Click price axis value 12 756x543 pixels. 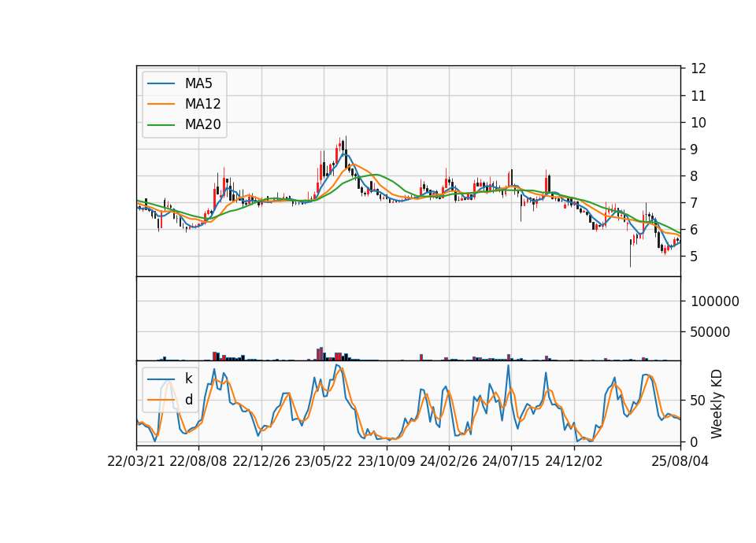[x=699, y=69]
